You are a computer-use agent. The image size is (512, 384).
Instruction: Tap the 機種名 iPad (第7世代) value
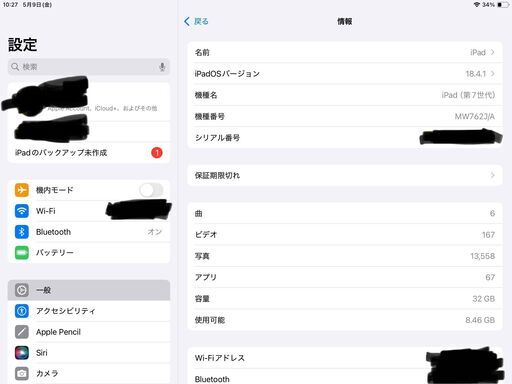468,95
